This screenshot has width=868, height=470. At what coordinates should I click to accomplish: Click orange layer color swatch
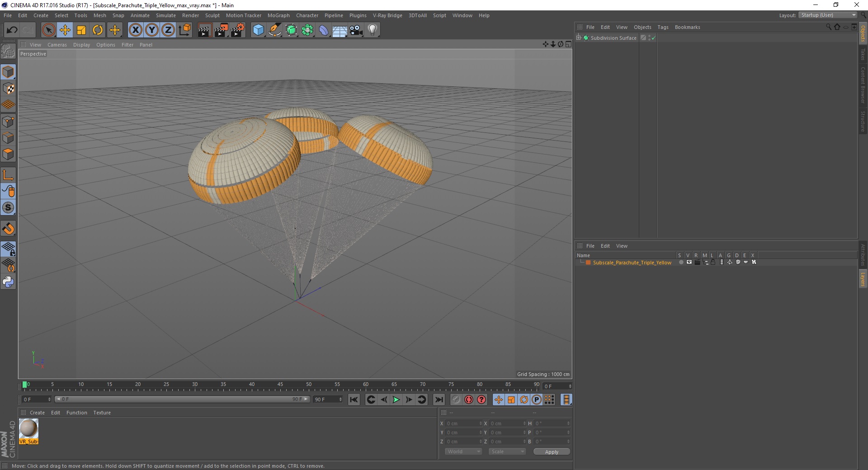[x=588, y=263]
